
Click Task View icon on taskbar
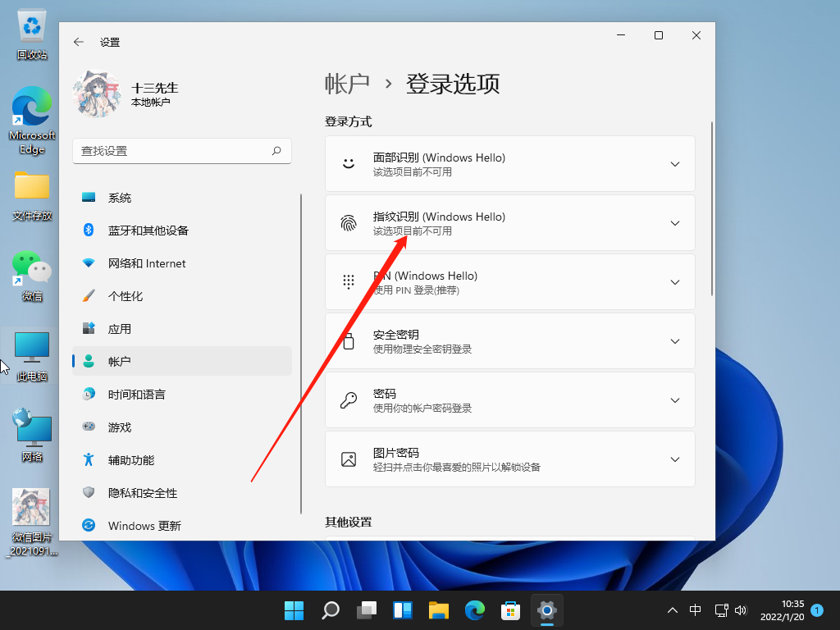point(367,610)
